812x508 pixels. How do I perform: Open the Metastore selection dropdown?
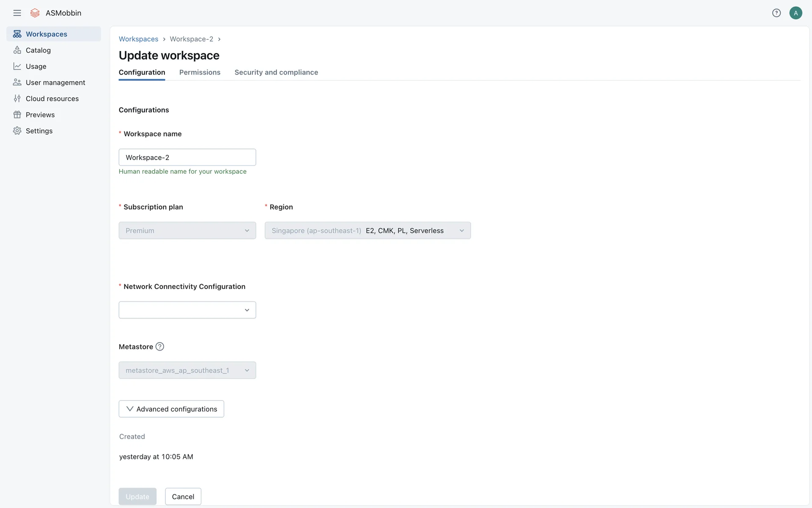187,370
